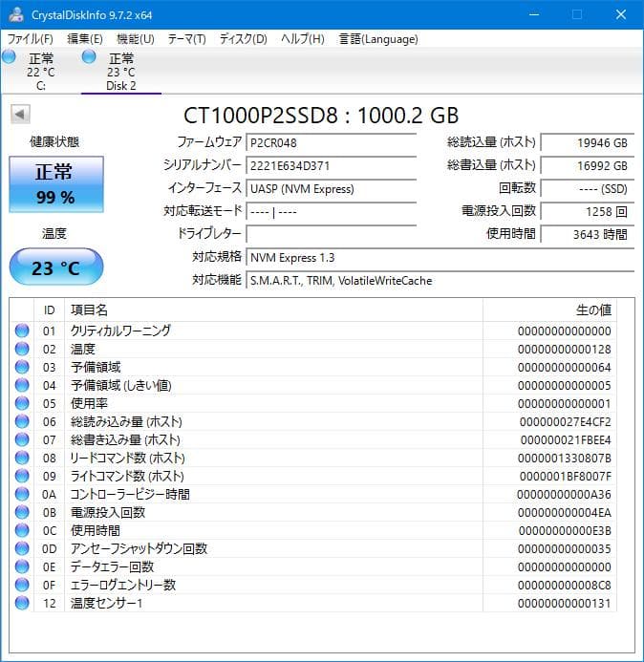Click the status orb for drive C:
Screen dimensions: 644x662
point(9,56)
